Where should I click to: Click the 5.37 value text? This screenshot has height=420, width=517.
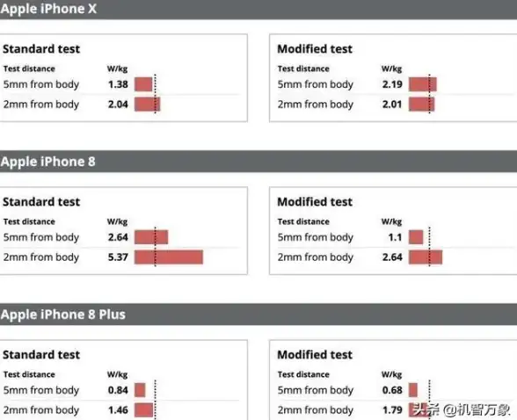pos(118,257)
